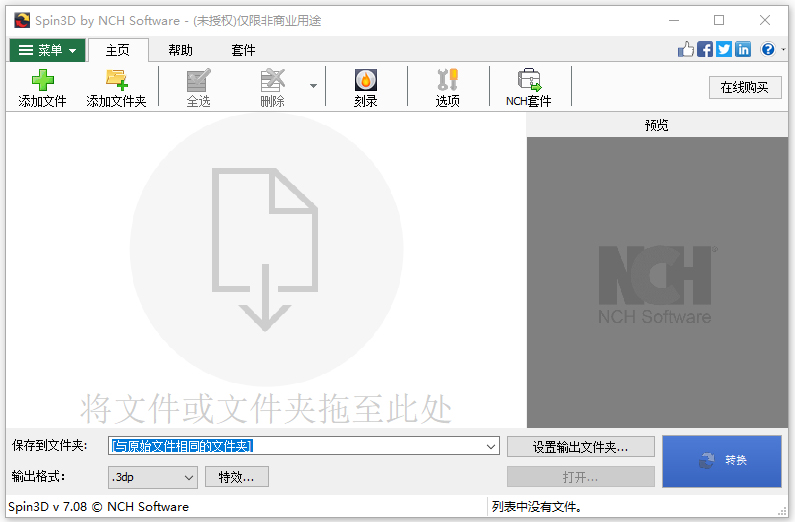Click the 'Spin3D v 7.08 © NCH Software' status text
Screen dimensions: 795x522
(x=98, y=506)
